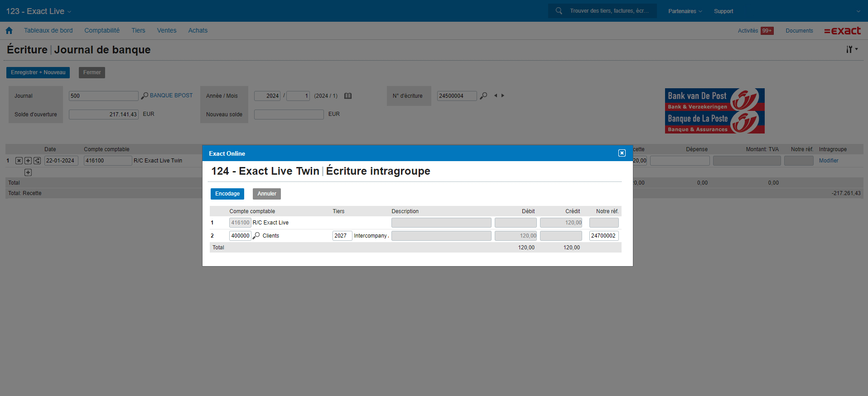Click the Description field on dialog row 1

coord(441,223)
